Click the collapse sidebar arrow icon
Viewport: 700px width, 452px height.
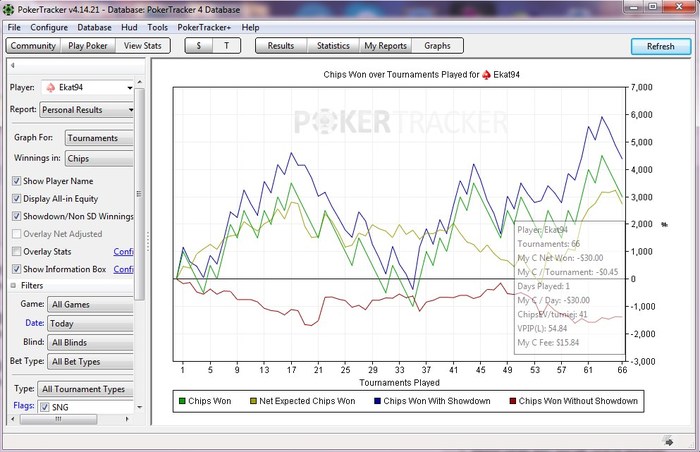(13, 66)
